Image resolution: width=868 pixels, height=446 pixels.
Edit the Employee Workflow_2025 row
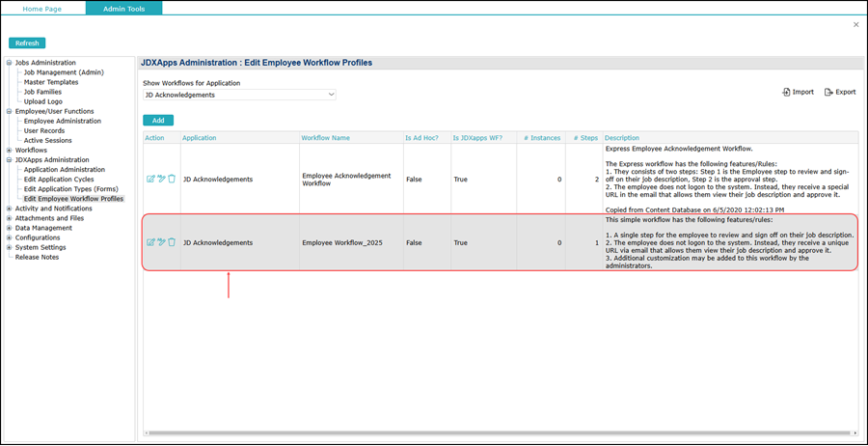click(x=150, y=242)
